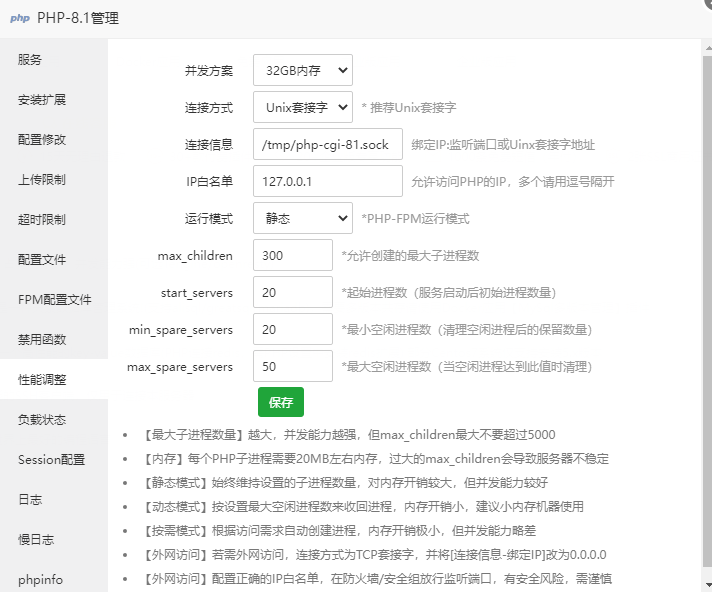The width and height of the screenshot is (712, 592).
Task: Switch to 禁用函数 tab
Action: coord(54,339)
